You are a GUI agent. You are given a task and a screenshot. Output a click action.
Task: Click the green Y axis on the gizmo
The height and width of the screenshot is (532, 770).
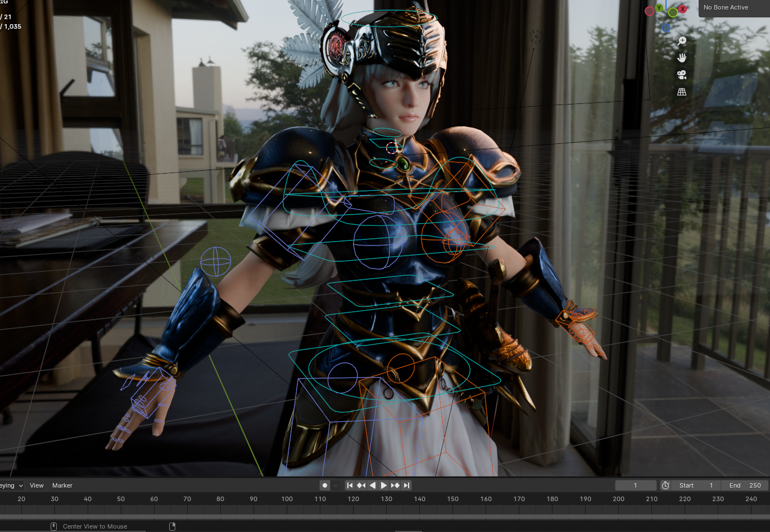(x=659, y=8)
